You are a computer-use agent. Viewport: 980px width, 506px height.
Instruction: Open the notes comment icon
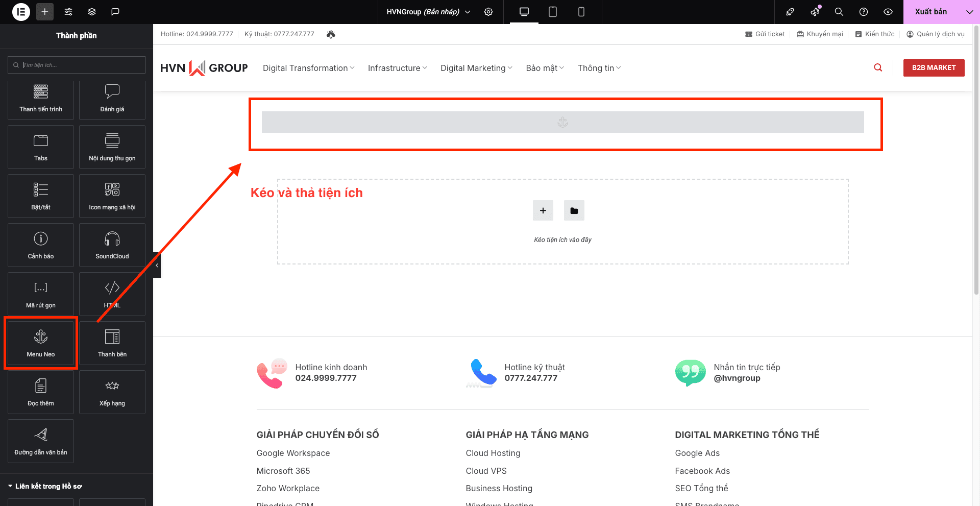point(115,12)
